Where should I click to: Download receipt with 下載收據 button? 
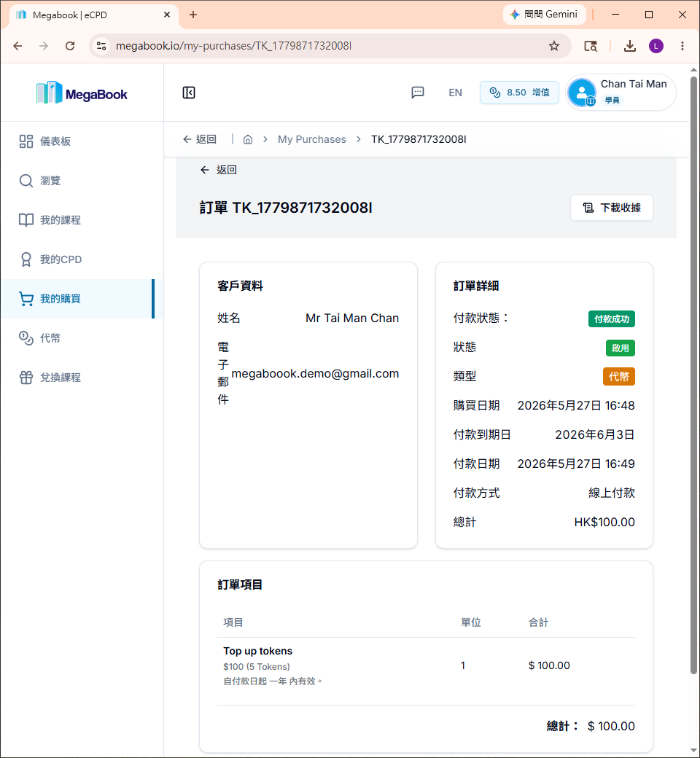(612, 208)
